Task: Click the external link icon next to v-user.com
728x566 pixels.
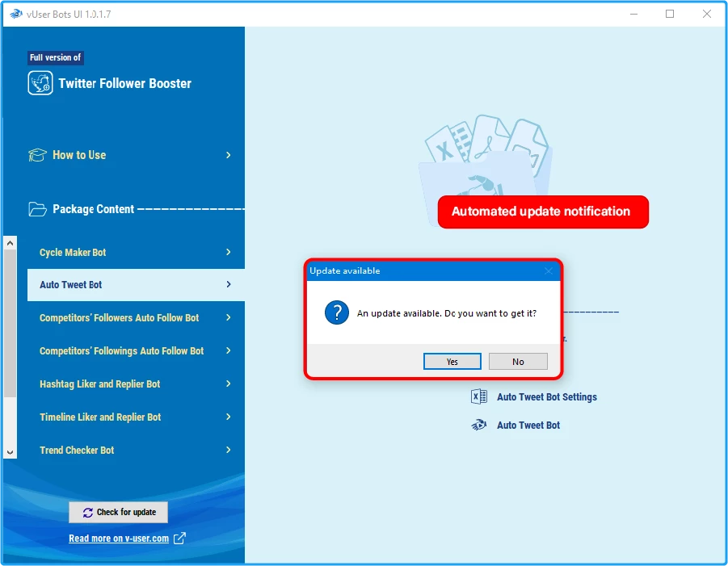Action: (179, 539)
